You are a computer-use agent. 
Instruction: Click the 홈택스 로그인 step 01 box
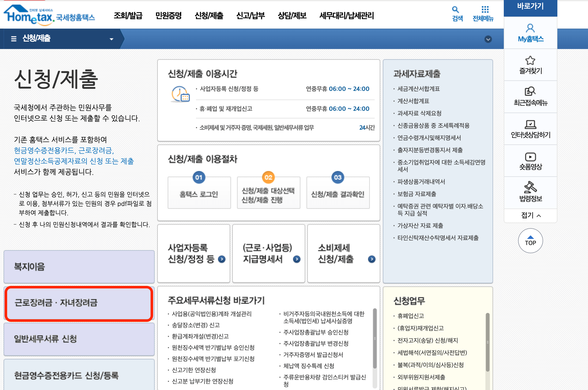coord(199,193)
